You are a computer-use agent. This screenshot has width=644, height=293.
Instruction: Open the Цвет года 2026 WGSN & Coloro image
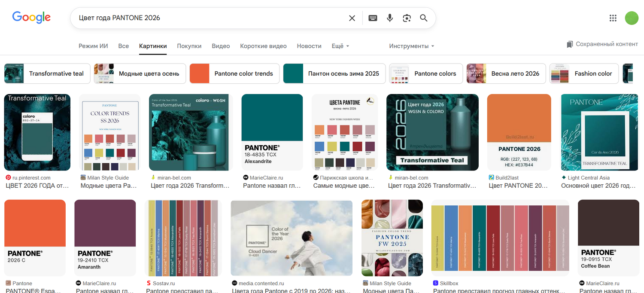click(x=432, y=132)
